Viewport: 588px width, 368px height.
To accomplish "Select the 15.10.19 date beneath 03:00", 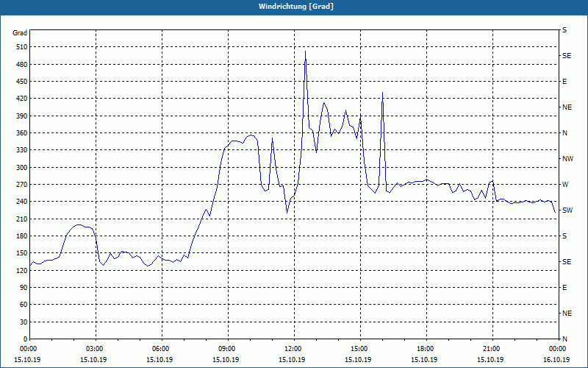I will 93,360.
